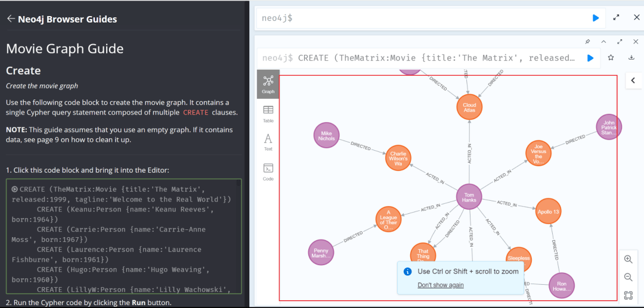Select the A League of Their O... node
The height and width of the screenshot is (308, 644).
click(389, 219)
